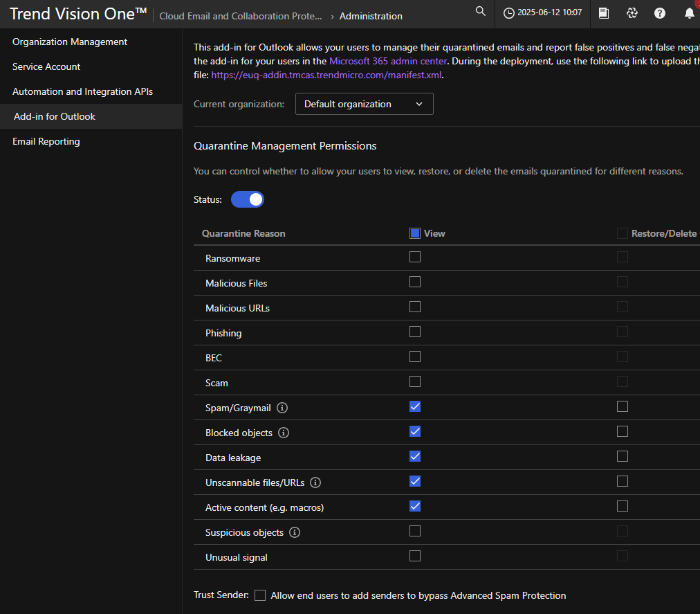The image size is (700, 614).
Task: Open the help question mark icon
Action: pos(660,13)
